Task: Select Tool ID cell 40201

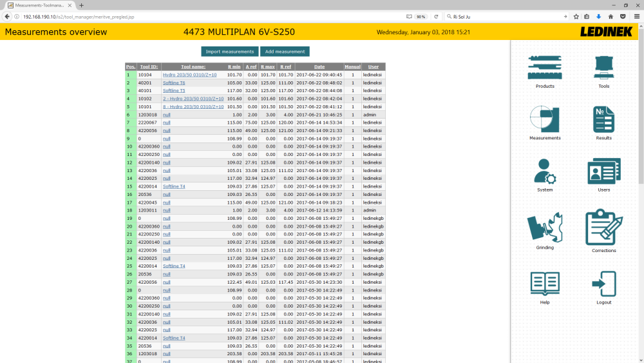Action: click(x=149, y=83)
